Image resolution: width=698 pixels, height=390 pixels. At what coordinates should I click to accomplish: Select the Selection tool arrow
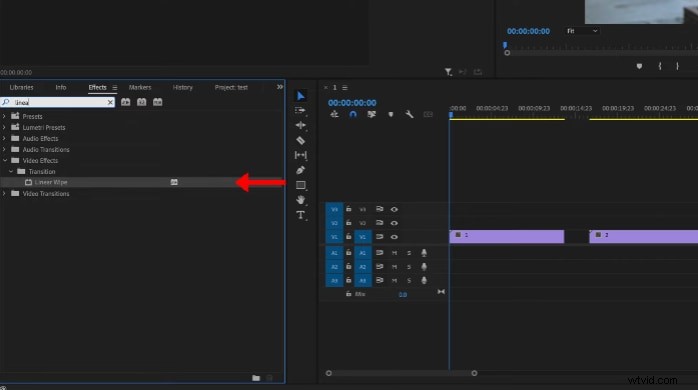(x=301, y=96)
